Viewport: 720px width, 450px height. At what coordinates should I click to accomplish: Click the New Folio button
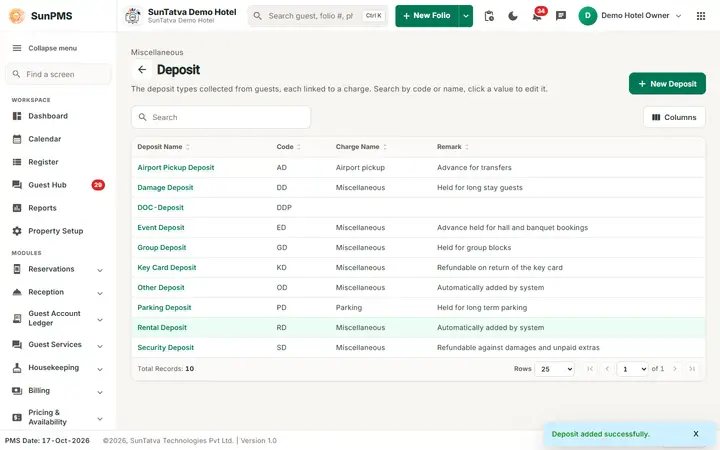427,16
